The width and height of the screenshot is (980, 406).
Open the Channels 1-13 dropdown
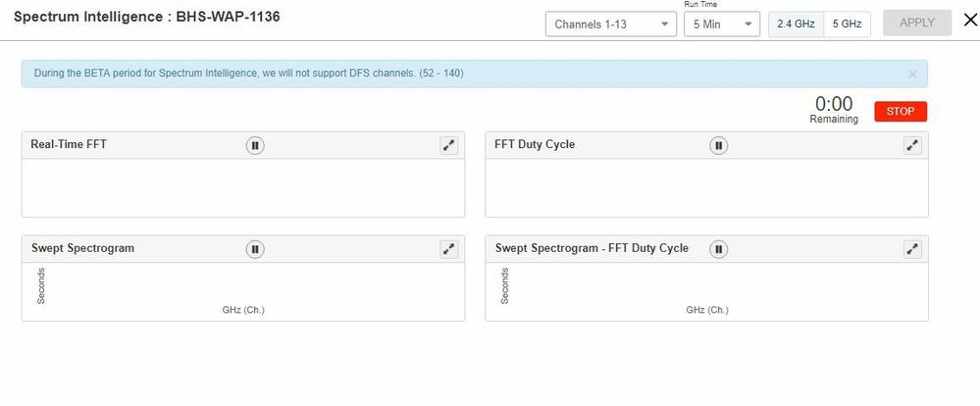pos(610,24)
